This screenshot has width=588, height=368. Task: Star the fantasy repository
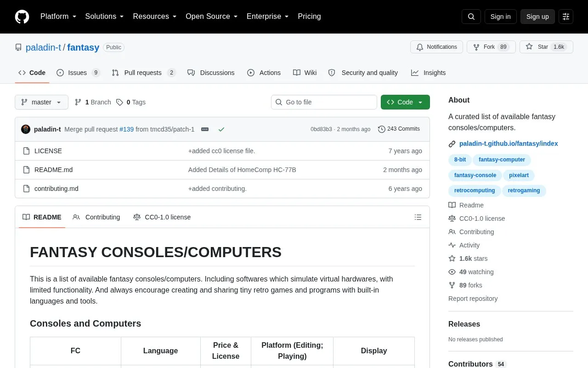[546, 47]
